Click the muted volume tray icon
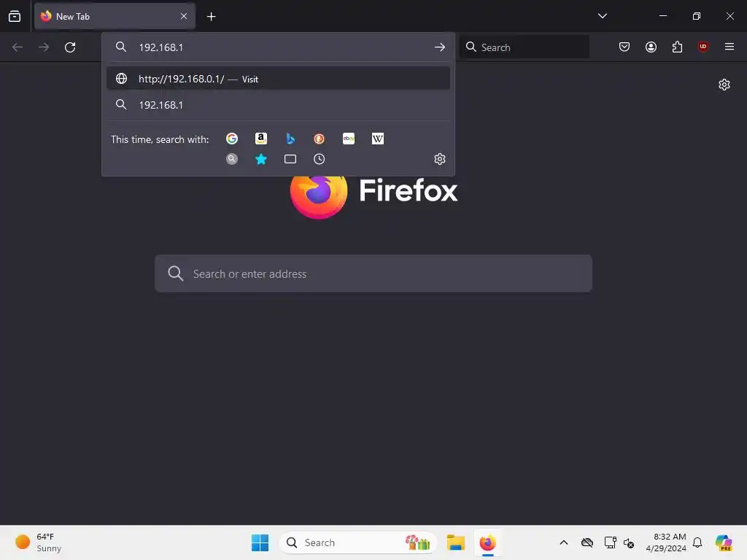The image size is (747, 560). (x=629, y=542)
